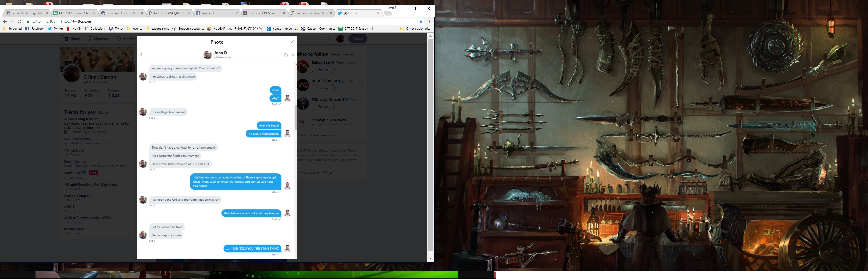This screenshot has width=868, height=279.
Task: Click the Person 1 profile button
Action: 391,7
